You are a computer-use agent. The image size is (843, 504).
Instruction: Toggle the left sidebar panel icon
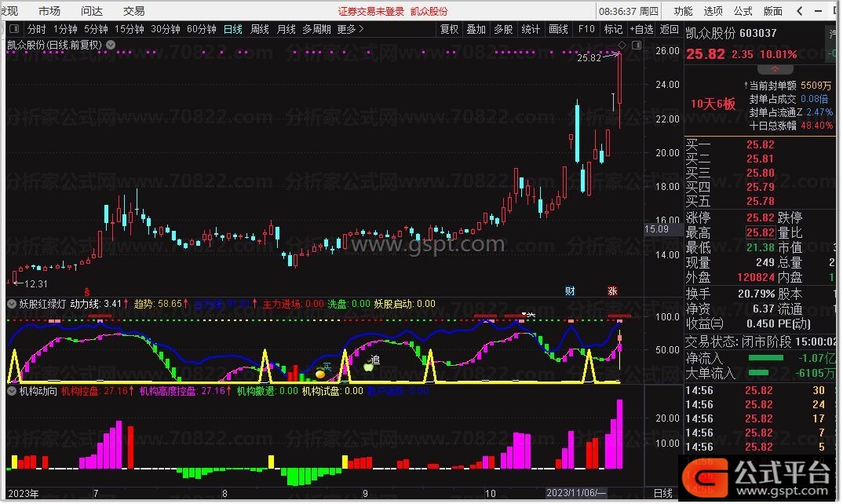[x=14, y=29]
